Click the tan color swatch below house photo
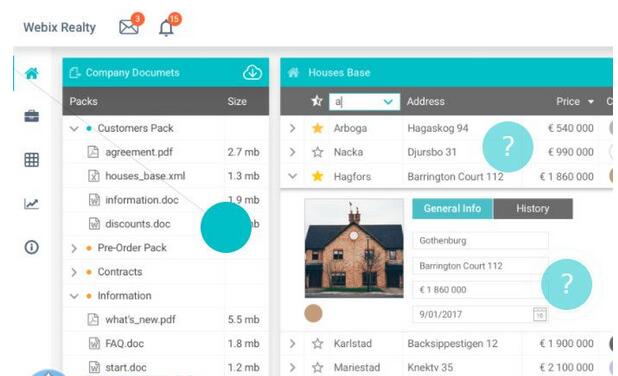Screen dimensions: 618x376 (313, 313)
